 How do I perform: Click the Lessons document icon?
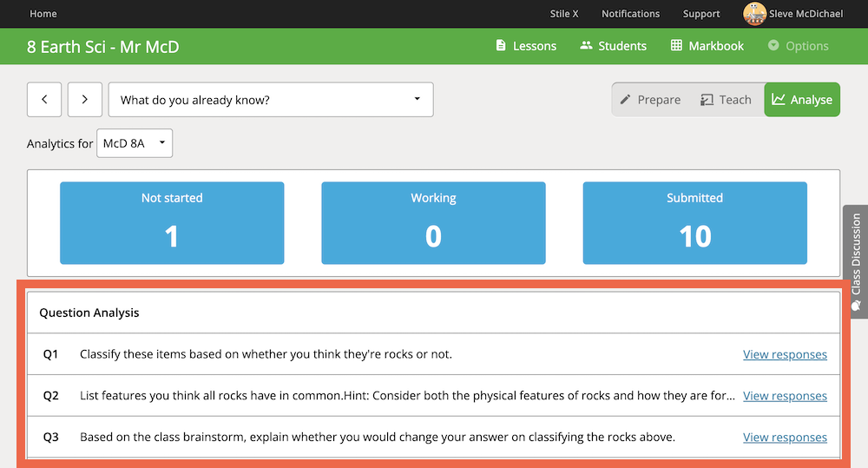(x=501, y=45)
